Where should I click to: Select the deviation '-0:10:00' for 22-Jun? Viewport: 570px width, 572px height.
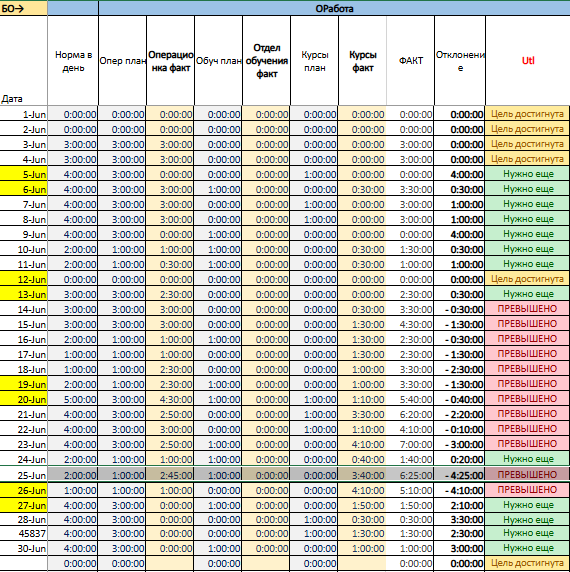460,429
